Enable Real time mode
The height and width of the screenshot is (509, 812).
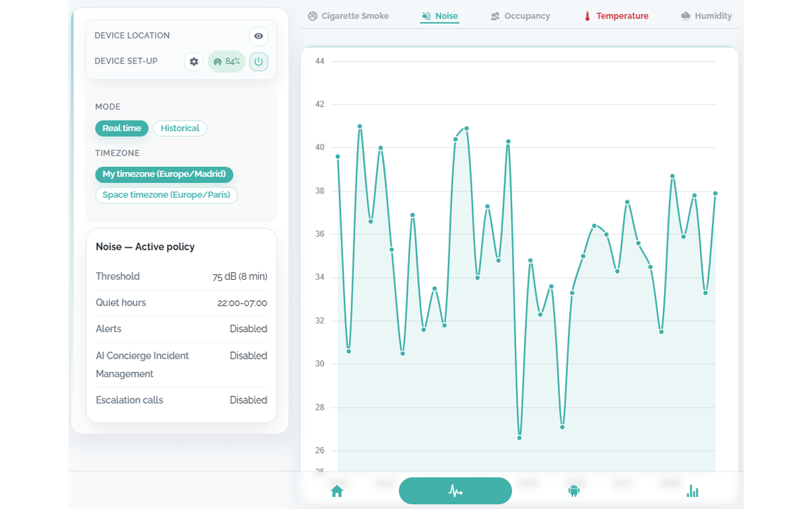pos(121,129)
